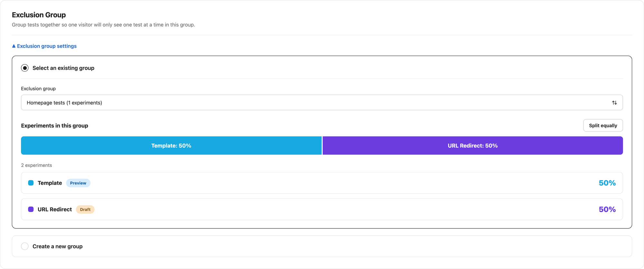Select the URL Redirect experiment row
Image resolution: width=644 pixels, height=269 pixels.
(x=322, y=209)
